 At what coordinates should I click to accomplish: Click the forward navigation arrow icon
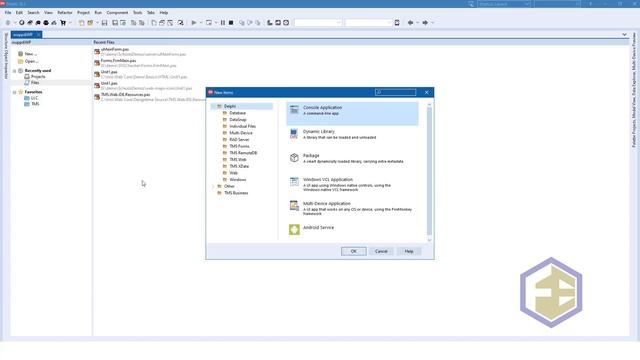425,23
